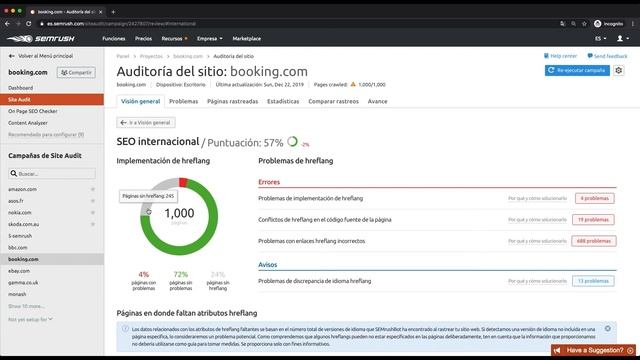Return via 'Volver al Menú principal'
The image size is (640, 360).
[x=41, y=56]
